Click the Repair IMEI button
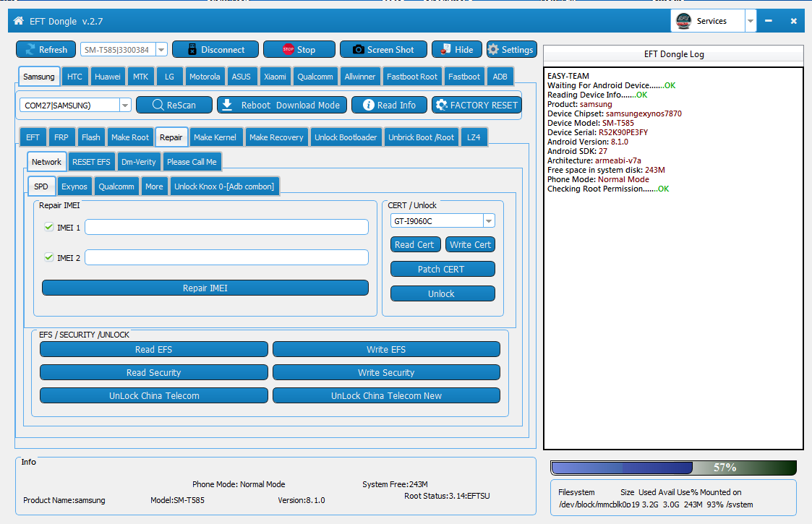The image size is (812, 524). tap(205, 288)
